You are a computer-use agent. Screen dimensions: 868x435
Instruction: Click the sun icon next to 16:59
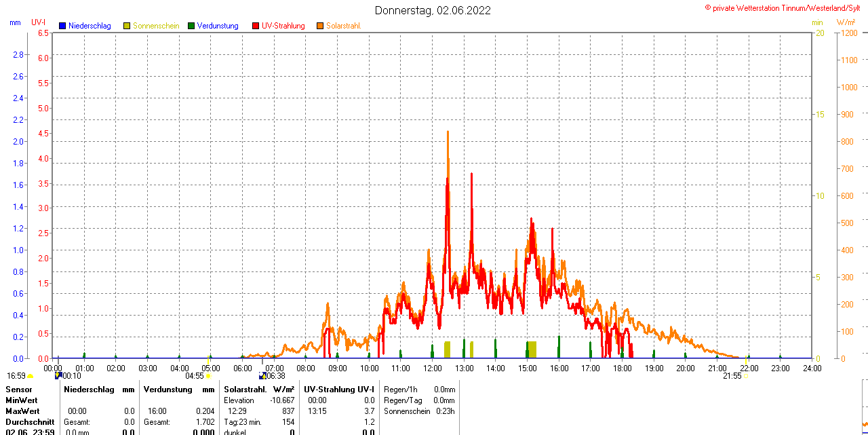coord(31,375)
